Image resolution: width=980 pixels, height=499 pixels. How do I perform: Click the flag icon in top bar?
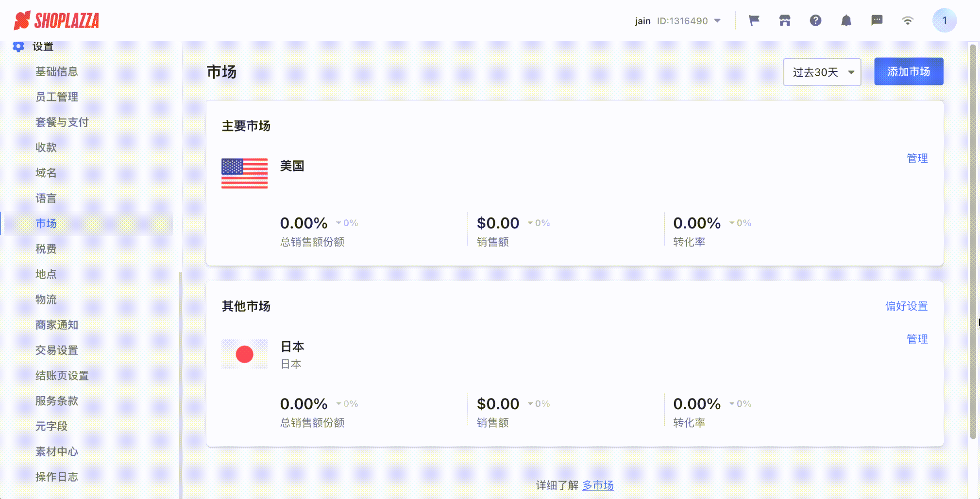[754, 20]
